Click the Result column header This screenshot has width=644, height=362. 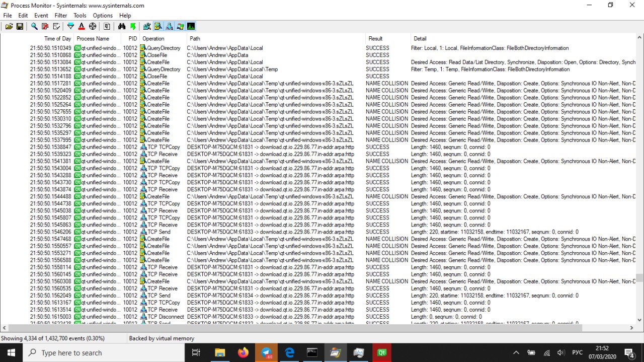388,38
